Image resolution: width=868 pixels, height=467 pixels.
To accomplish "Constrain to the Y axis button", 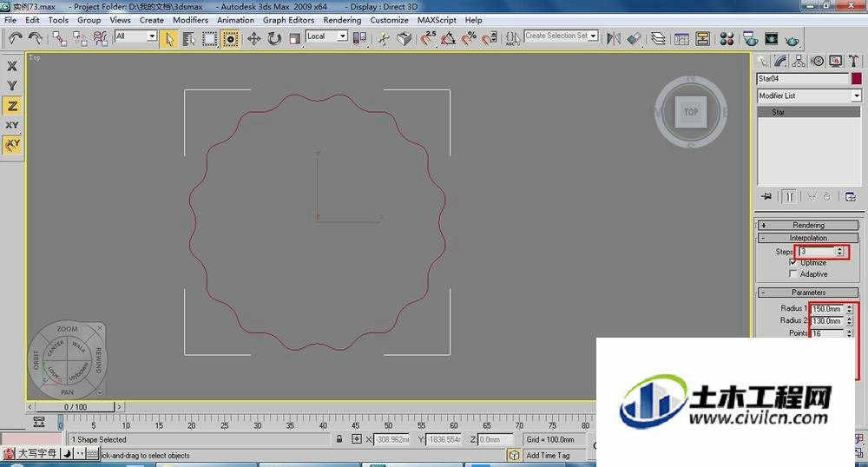I will tap(12, 86).
